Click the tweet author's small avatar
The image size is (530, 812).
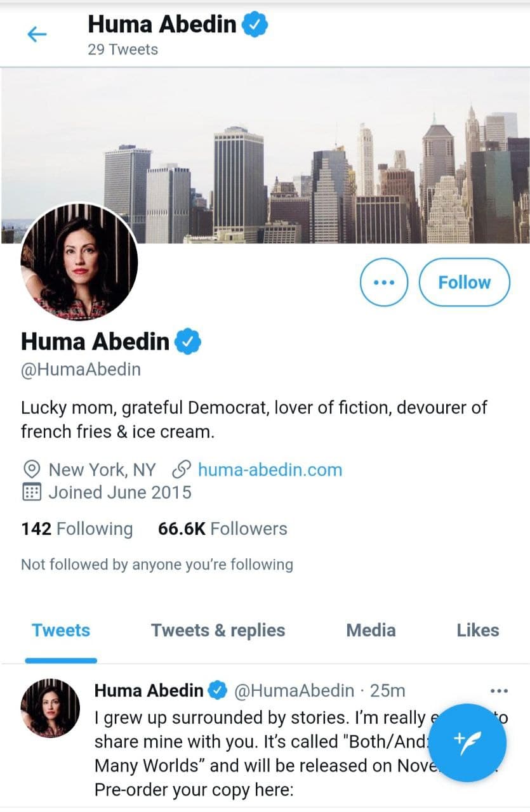click(x=50, y=709)
